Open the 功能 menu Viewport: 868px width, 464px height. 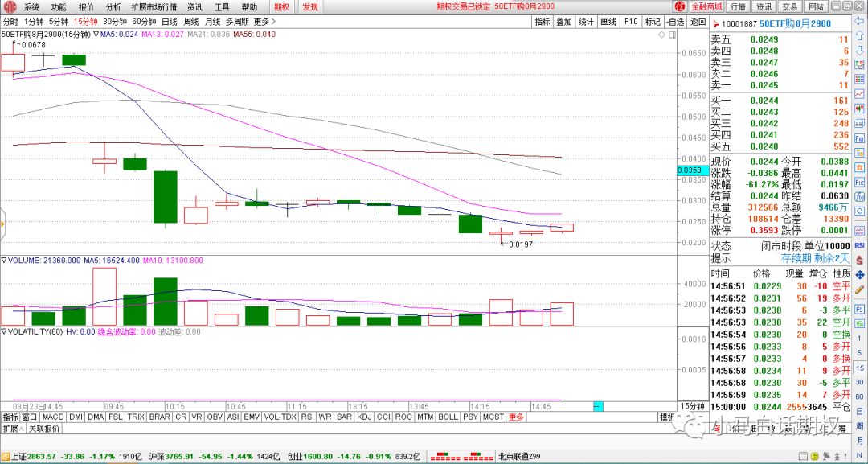pyautogui.click(x=58, y=7)
